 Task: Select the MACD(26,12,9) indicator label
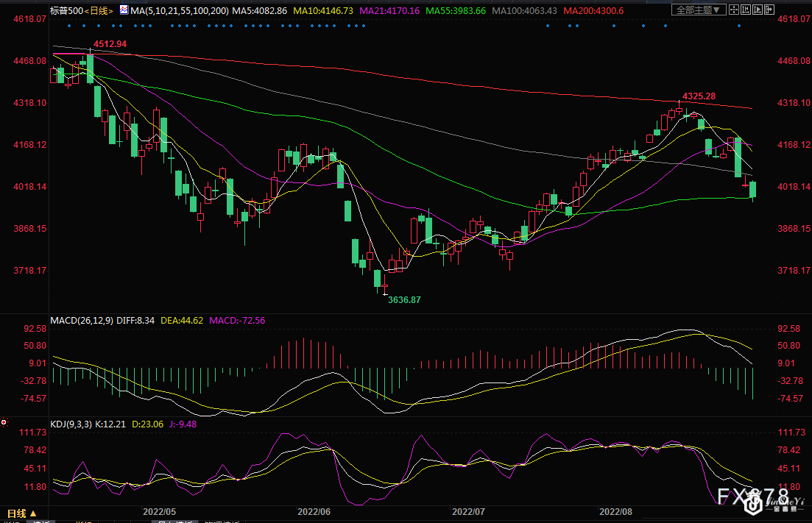82,321
